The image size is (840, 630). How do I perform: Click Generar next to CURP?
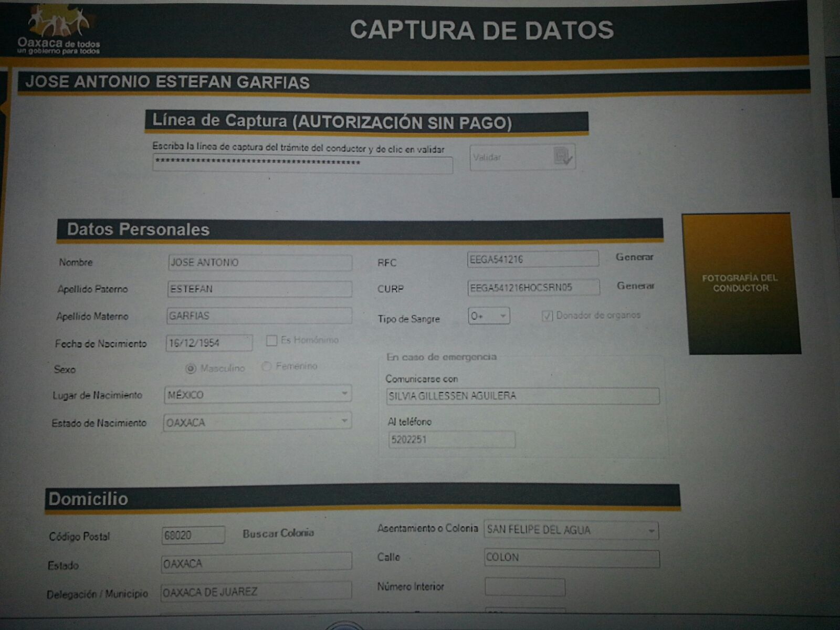coord(635,286)
